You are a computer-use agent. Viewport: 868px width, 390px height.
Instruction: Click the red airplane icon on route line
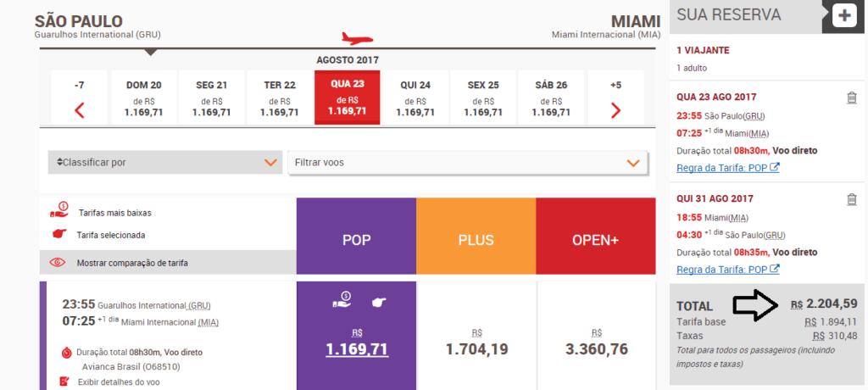tap(357, 38)
